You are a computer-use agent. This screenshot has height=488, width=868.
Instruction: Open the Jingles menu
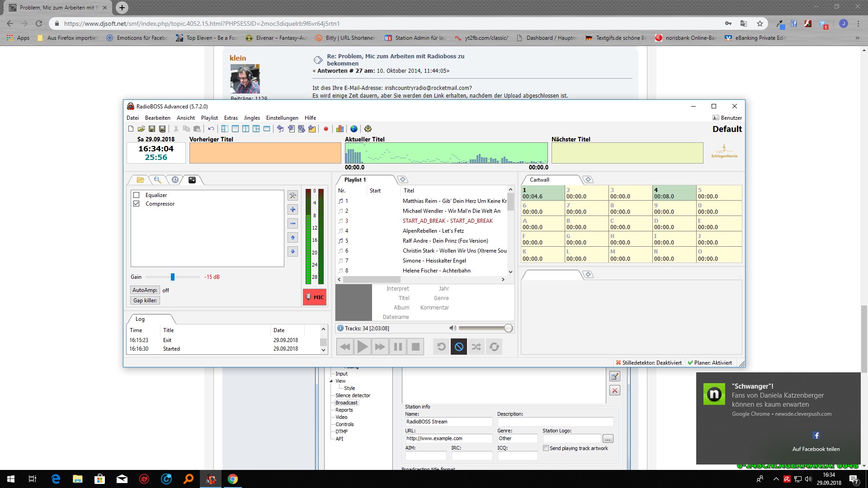point(252,118)
